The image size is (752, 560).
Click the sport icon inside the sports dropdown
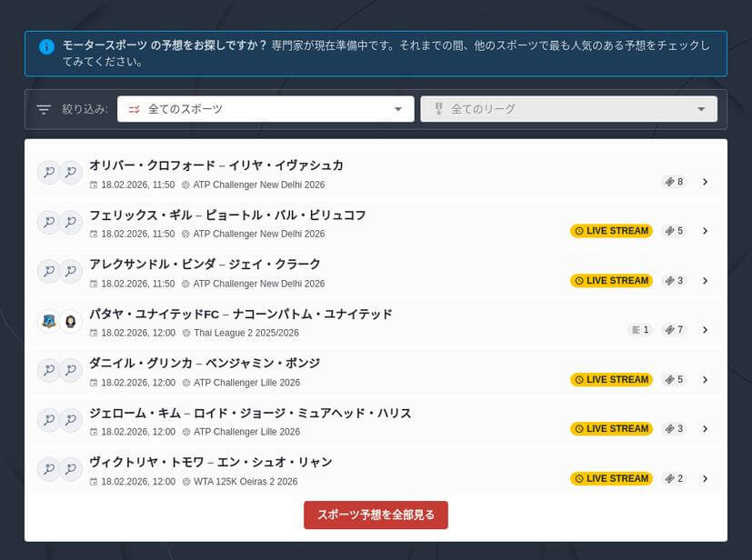pyautogui.click(x=134, y=108)
